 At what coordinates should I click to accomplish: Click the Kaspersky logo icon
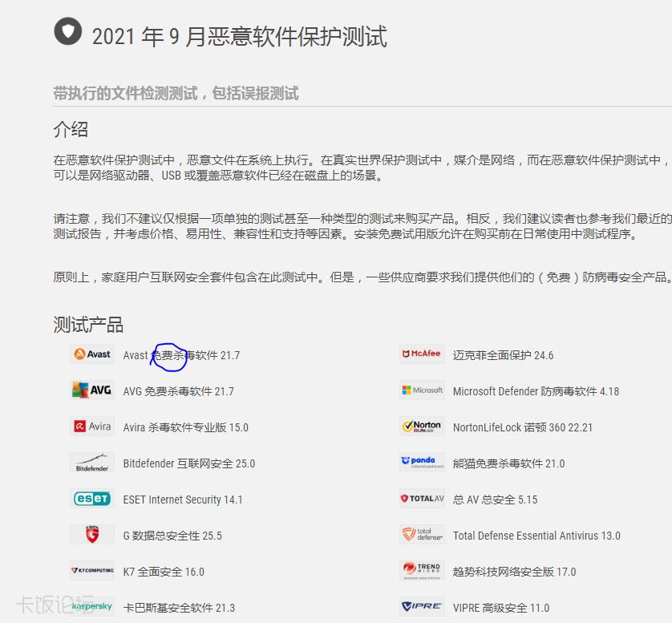point(92,607)
